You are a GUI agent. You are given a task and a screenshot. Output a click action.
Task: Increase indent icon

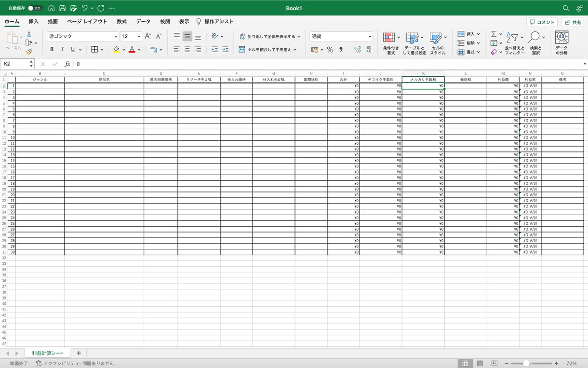(225, 49)
